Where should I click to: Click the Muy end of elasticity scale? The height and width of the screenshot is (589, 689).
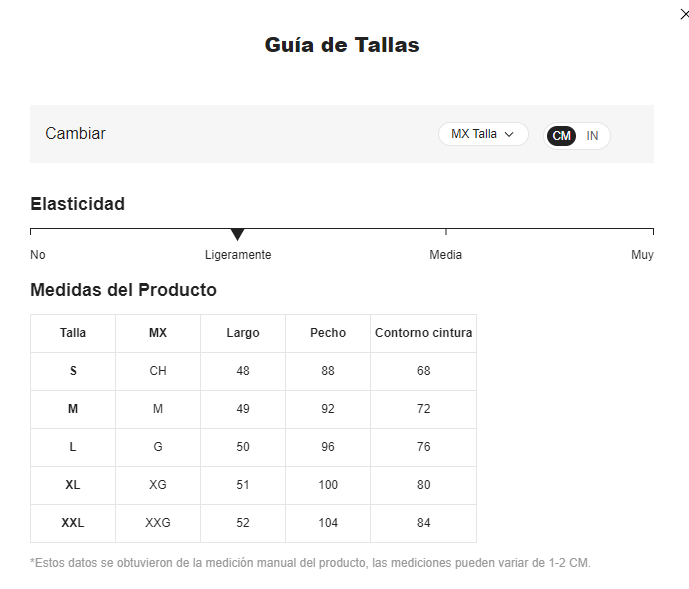[642, 255]
